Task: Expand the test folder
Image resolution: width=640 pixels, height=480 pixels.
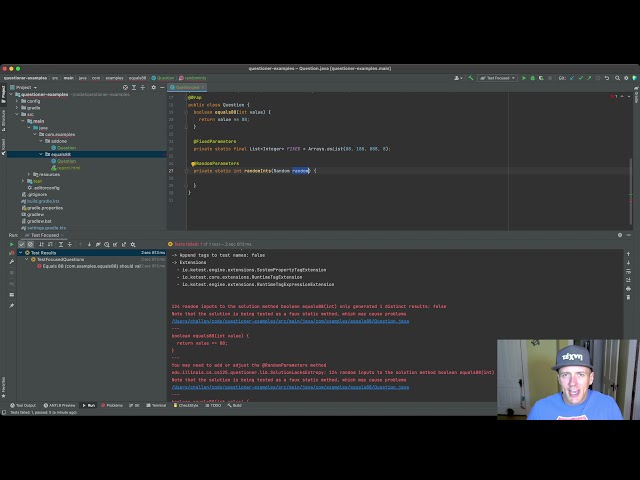Action: (x=23, y=181)
